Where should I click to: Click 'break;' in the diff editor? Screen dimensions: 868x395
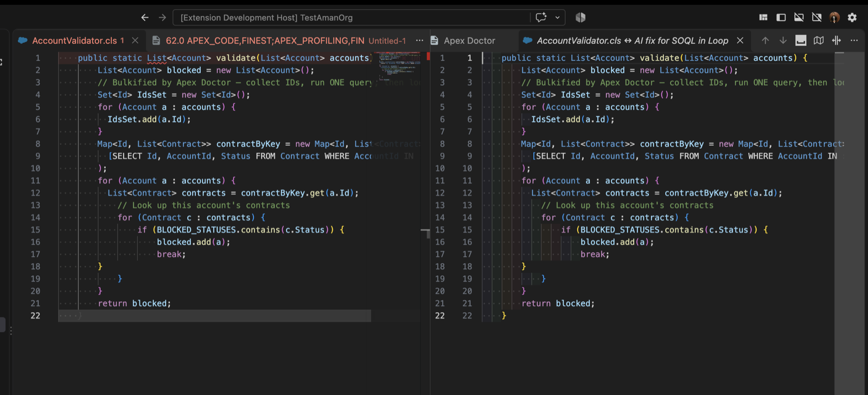pyautogui.click(x=595, y=254)
